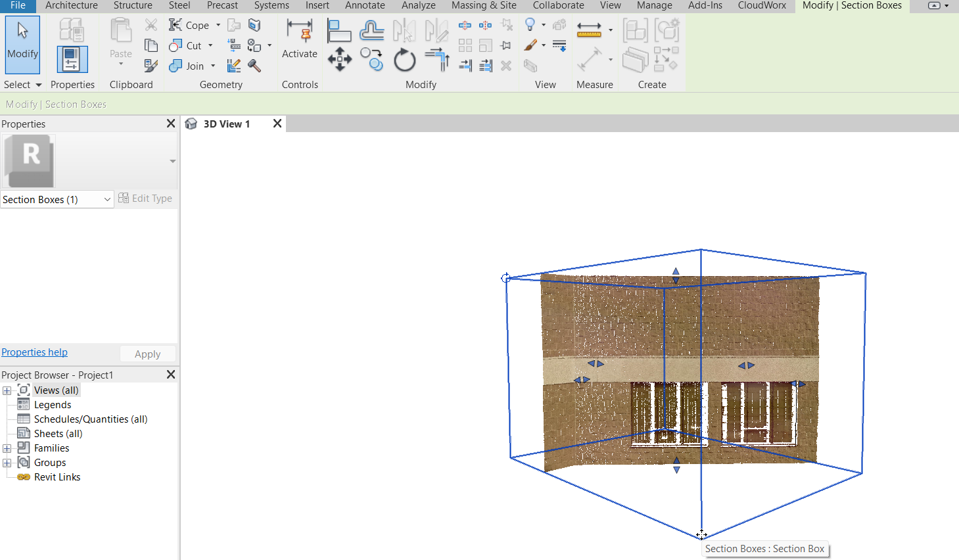Activate the section box controls
This screenshot has height=560, width=959.
(299, 39)
